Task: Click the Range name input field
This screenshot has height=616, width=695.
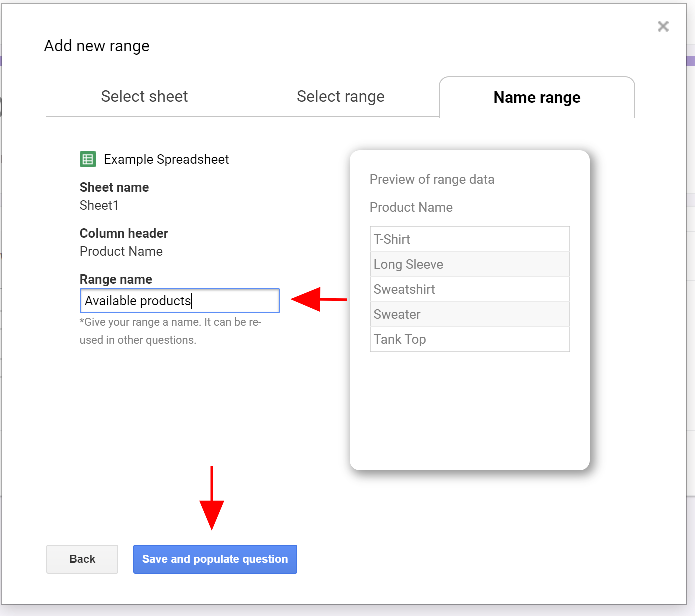Action: click(x=179, y=301)
